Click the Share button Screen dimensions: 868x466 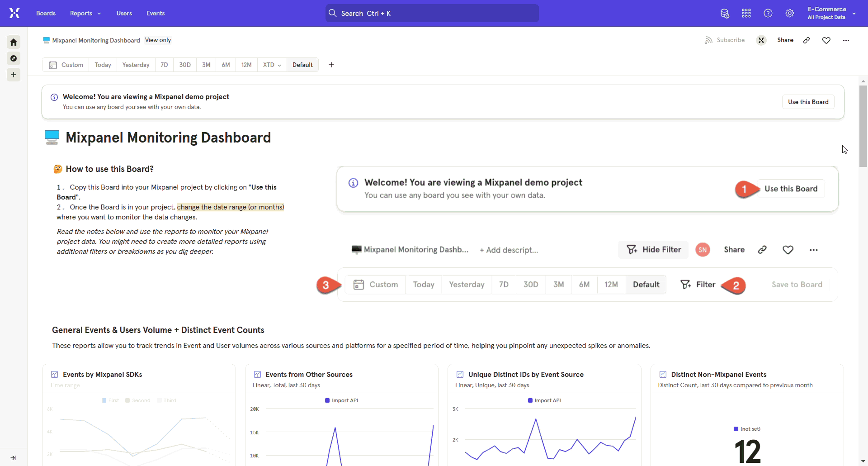785,40
